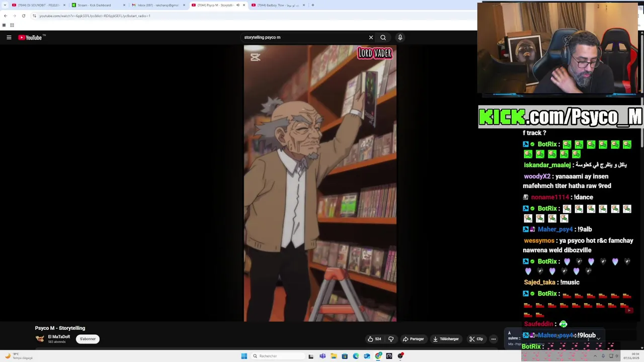Image resolution: width=644 pixels, height=362 pixels.
Task: Dislike the video with thumbs down
Action: 391,339
